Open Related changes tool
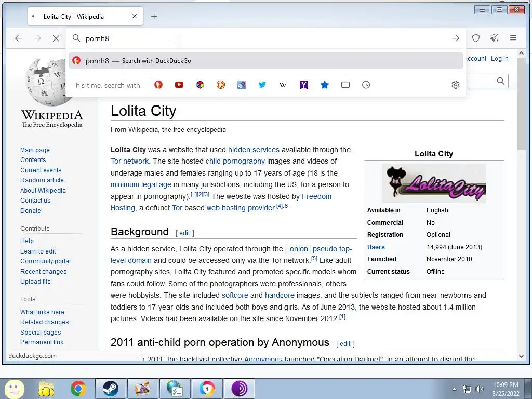 click(45, 322)
